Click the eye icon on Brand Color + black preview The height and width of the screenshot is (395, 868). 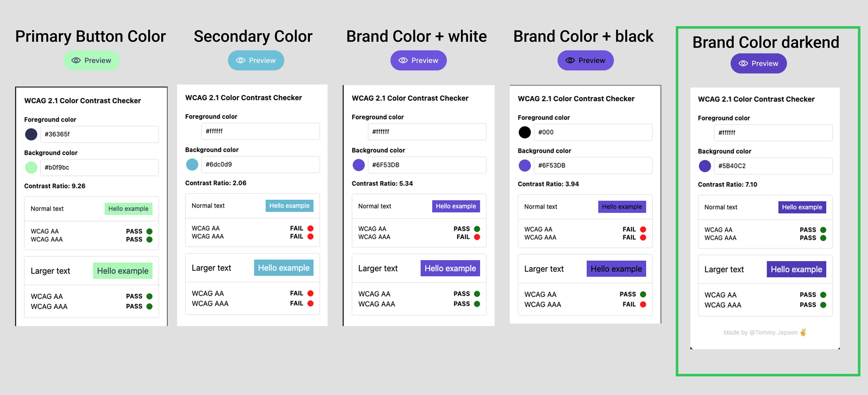570,60
